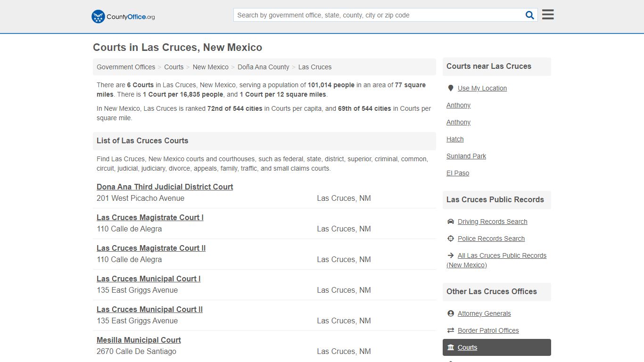The height and width of the screenshot is (362, 644).
Task: Click the location pin icon
Action: tap(451, 88)
